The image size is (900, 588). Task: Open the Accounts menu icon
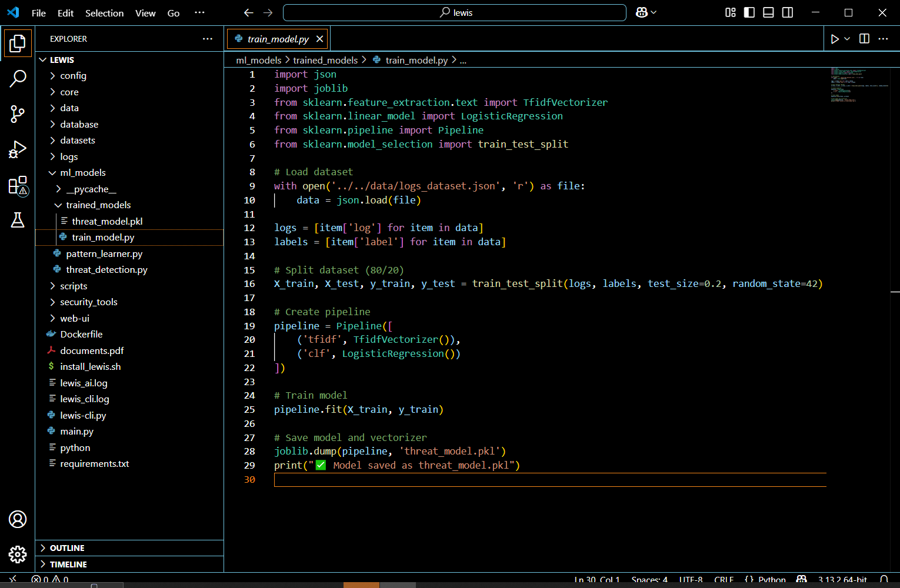click(18, 519)
